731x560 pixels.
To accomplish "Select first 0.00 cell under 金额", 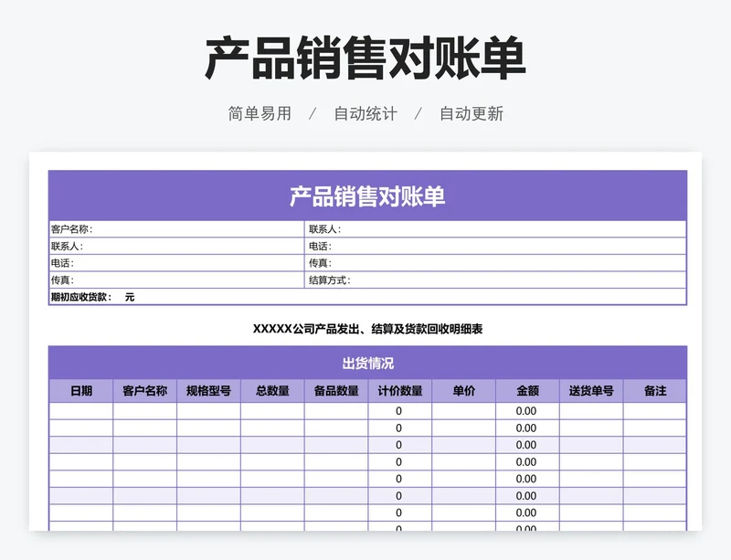I will tap(527, 411).
